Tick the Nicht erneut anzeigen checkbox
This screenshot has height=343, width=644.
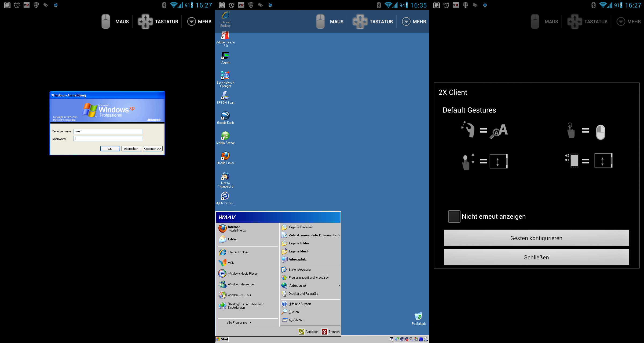coord(454,217)
